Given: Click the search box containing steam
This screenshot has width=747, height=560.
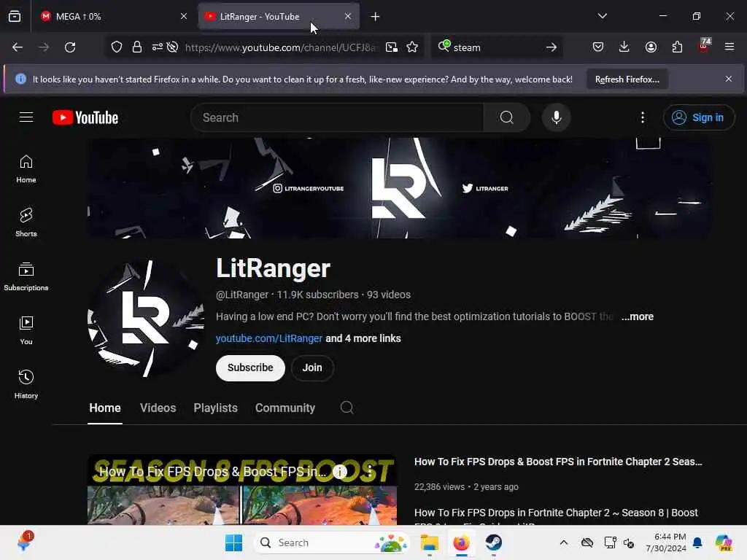Looking at the screenshot, I should pyautogui.click(x=495, y=47).
